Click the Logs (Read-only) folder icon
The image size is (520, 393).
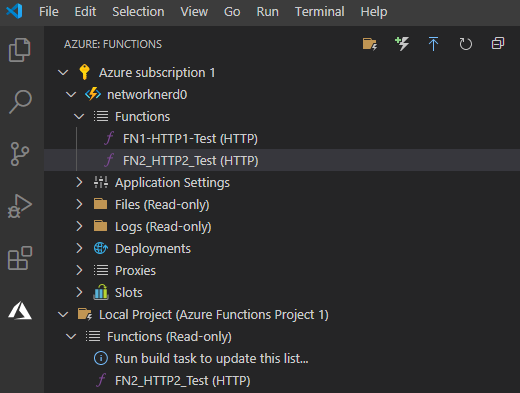coord(100,226)
